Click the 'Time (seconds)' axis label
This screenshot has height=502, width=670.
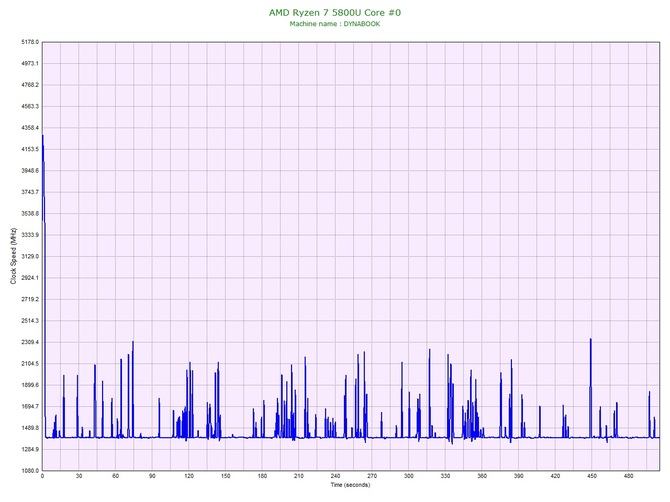point(350,485)
